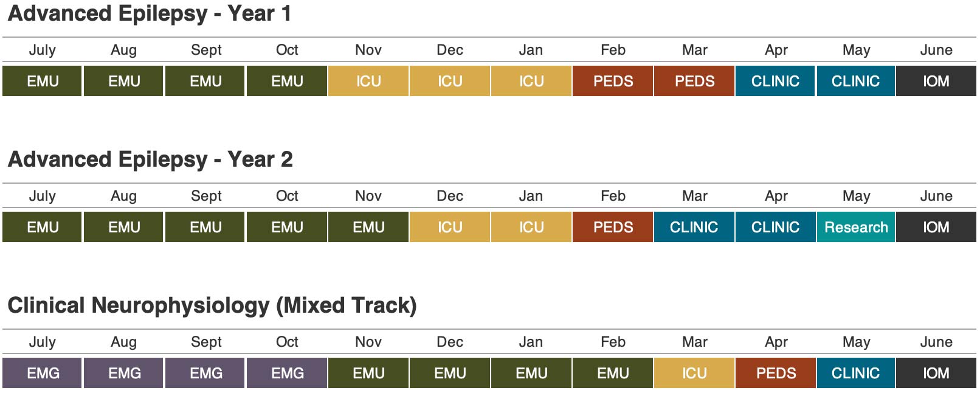The image size is (980, 393).
Task: Select Mixed Track March ICU block
Action: [694, 373]
